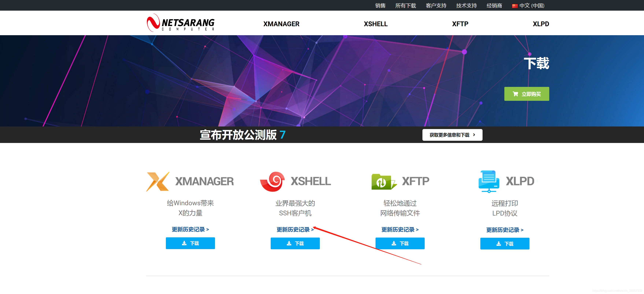Screen dimensions: 644x294
Task: Click the NetSarang Computer logo
Action: tap(181, 23)
